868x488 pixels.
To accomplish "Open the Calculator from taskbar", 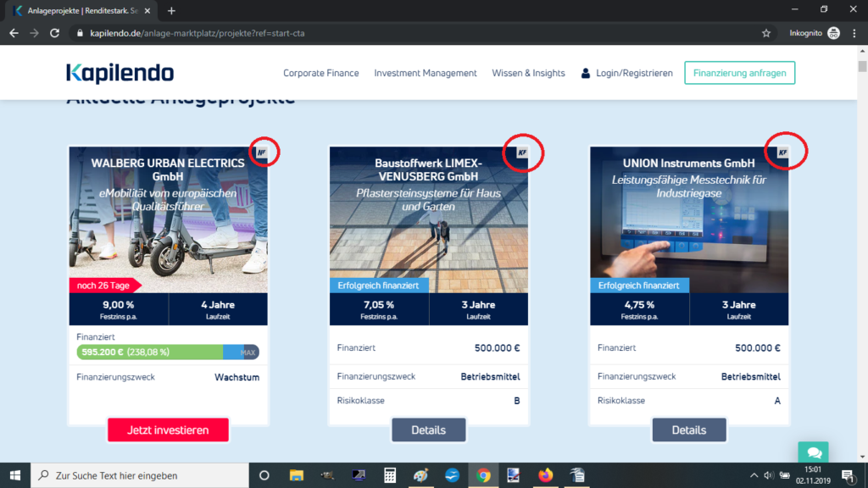I will coord(390,475).
